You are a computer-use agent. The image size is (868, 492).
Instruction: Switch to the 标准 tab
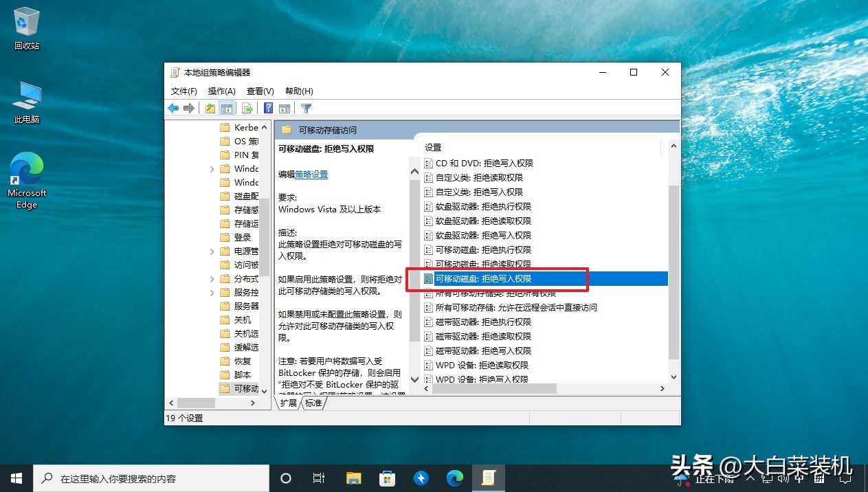[313, 403]
